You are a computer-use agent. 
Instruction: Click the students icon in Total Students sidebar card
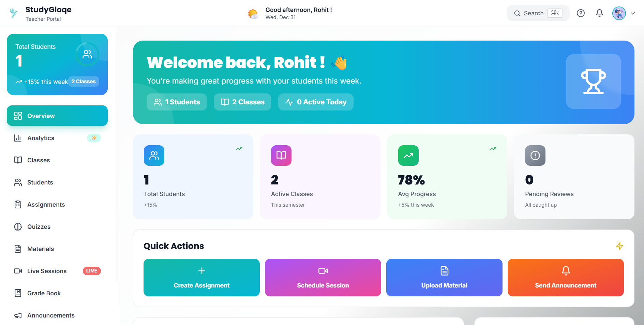tap(87, 54)
